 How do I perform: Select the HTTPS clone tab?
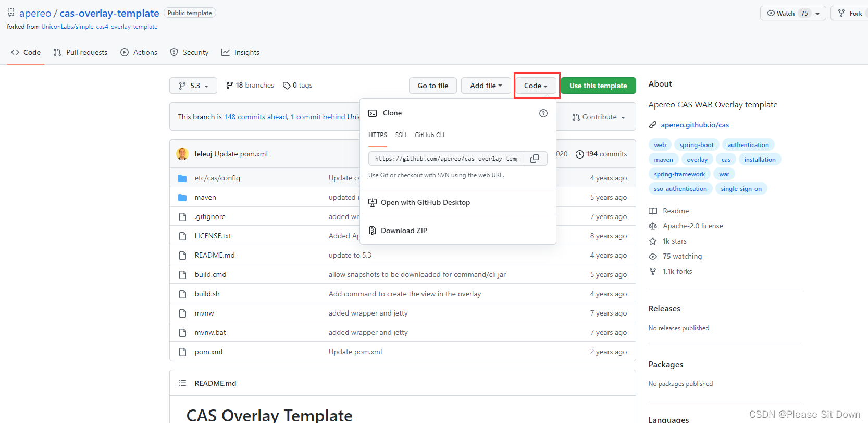coord(378,135)
